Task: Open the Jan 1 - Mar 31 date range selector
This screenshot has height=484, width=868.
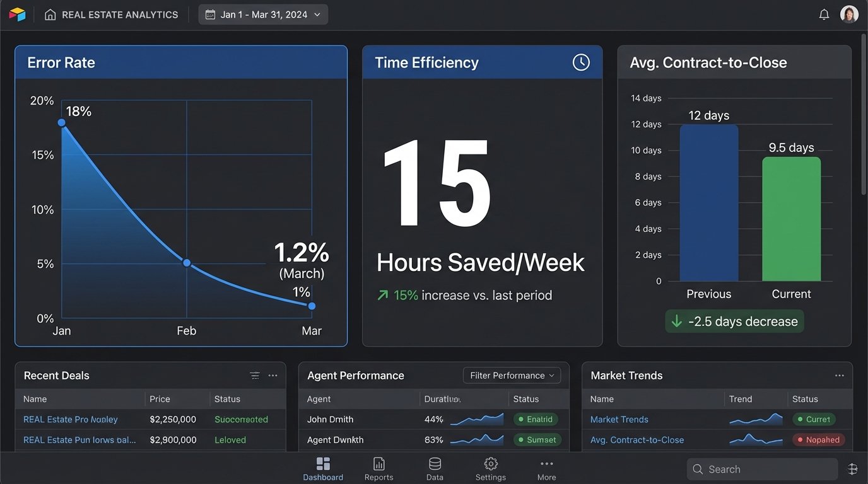Action: (263, 14)
